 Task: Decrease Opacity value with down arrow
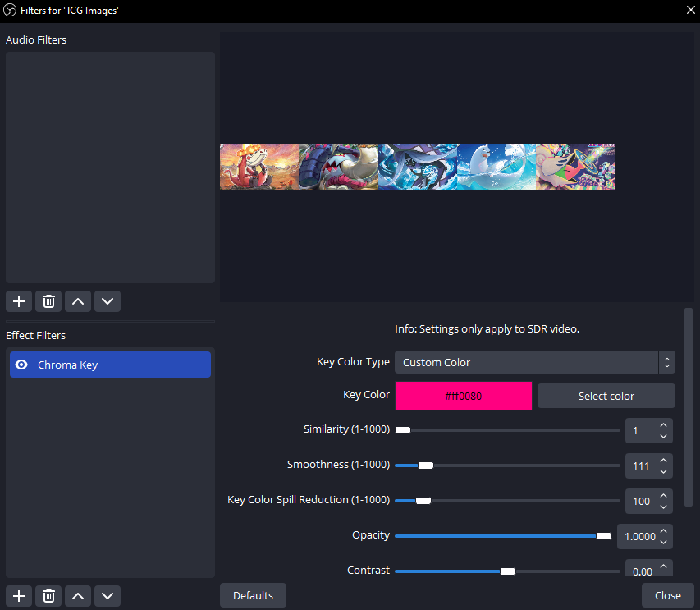click(663, 542)
